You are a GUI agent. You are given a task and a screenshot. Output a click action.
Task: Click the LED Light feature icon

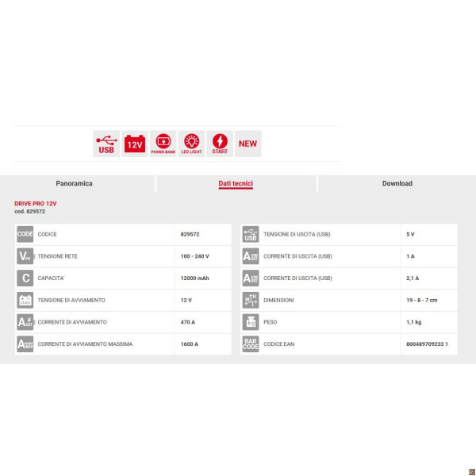click(191, 144)
